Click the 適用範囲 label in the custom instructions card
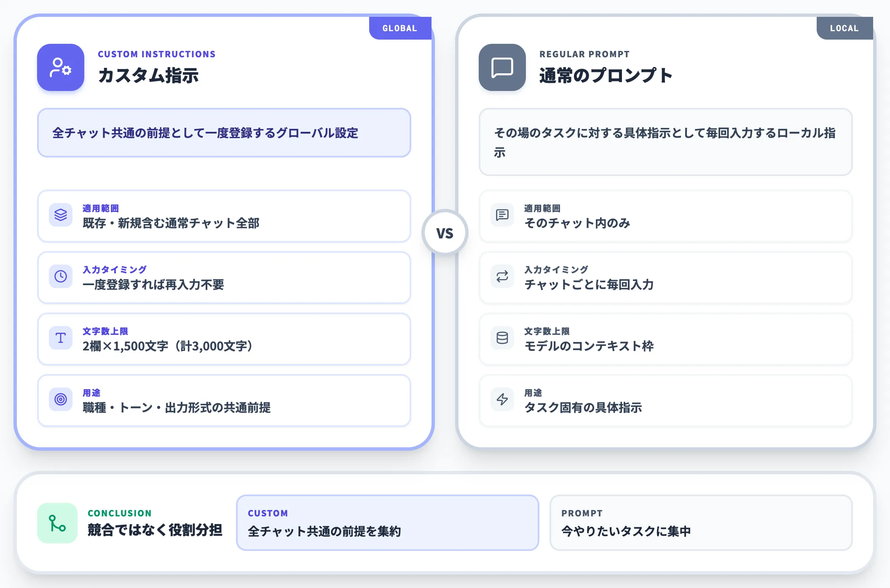The height and width of the screenshot is (588, 890). (101, 208)
